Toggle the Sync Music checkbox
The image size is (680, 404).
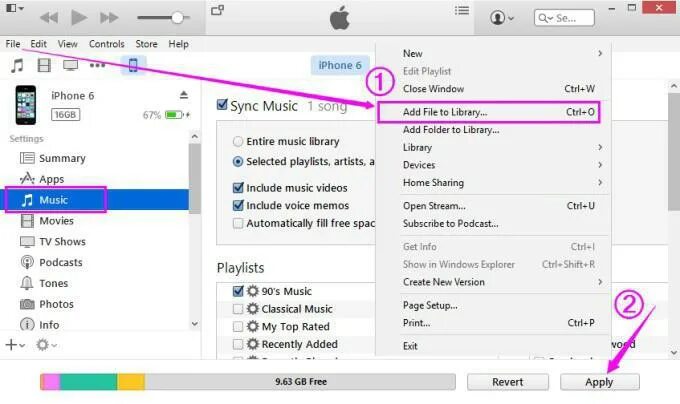point(222,105)
